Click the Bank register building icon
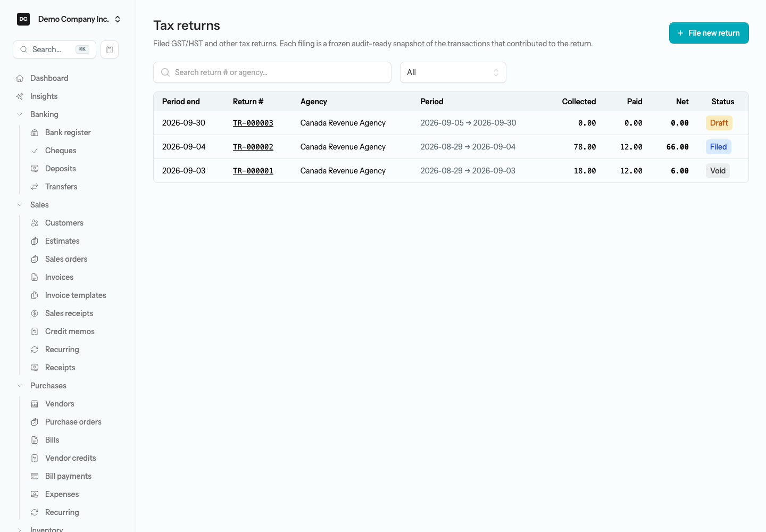The height and width of the screenshot is (532, 766). point(35,132)
